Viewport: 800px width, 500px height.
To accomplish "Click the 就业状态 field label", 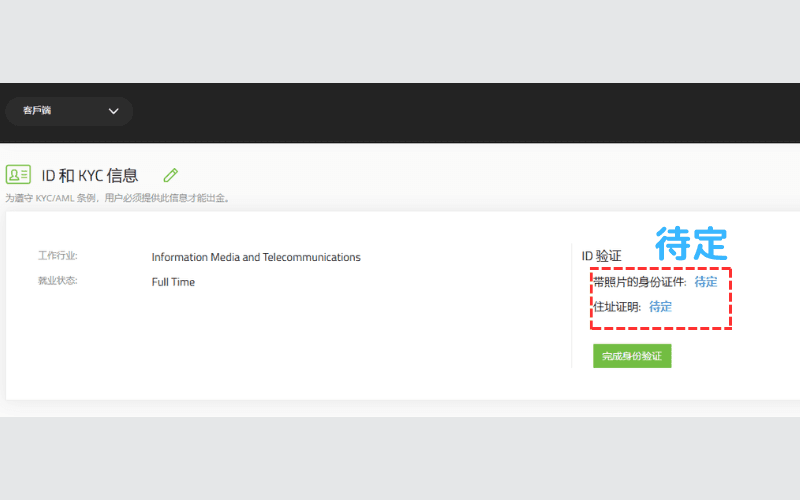I will click(57, 280).
